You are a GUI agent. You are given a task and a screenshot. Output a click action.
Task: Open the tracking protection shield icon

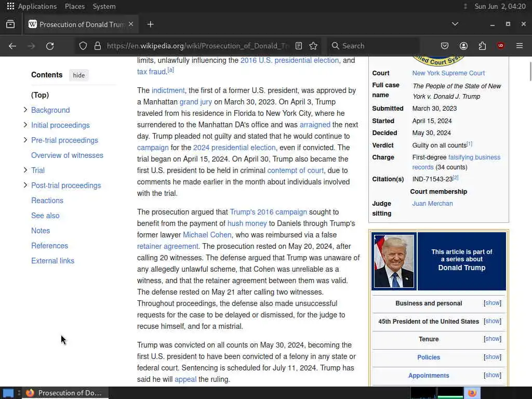pos(83,46)
